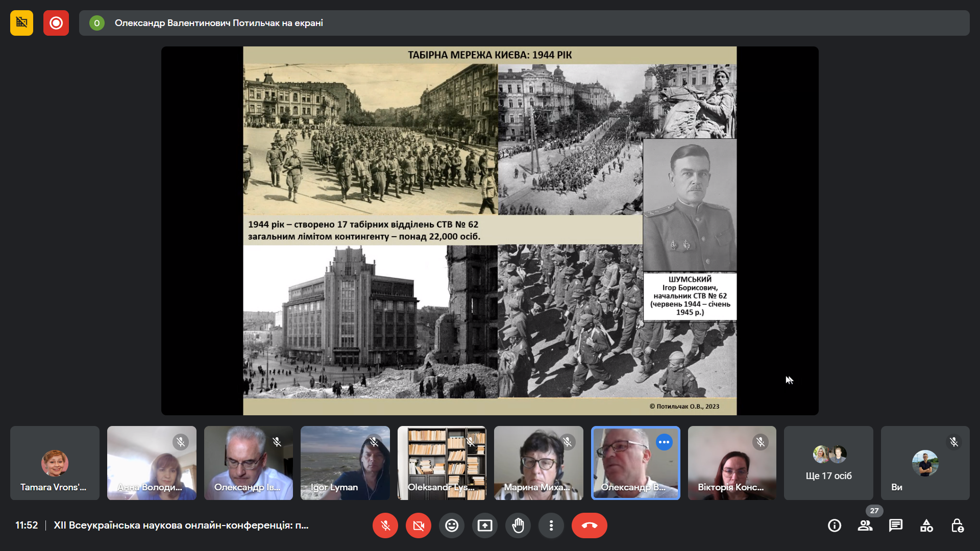Screen dimensions: 980x551
Task: Click the presenter name banner
Action: click(x=218, y=23)
